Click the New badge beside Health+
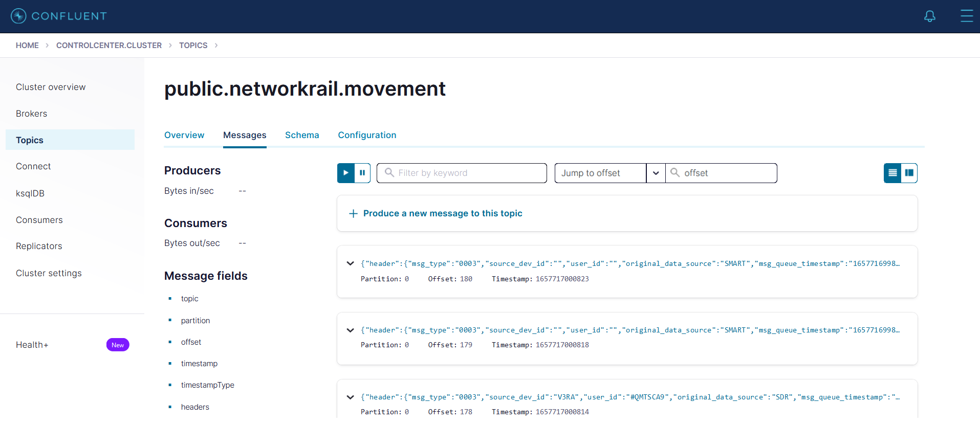The image size is (980, 425). tap(118, 345)
